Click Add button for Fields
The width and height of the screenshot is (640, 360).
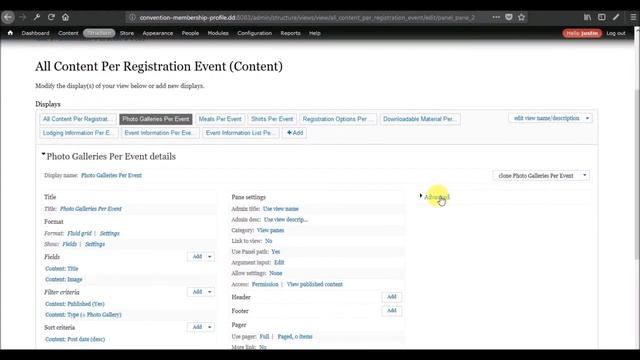point(197,257)
